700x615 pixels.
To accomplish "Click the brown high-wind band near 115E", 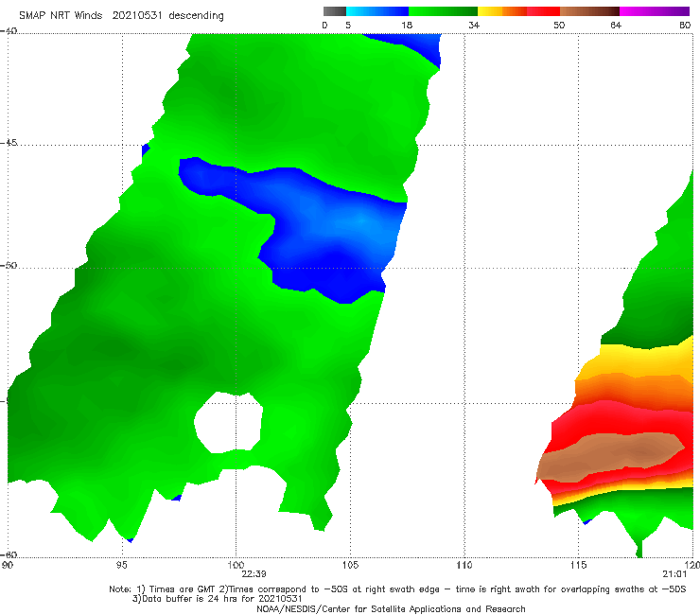I will [612, 456].
